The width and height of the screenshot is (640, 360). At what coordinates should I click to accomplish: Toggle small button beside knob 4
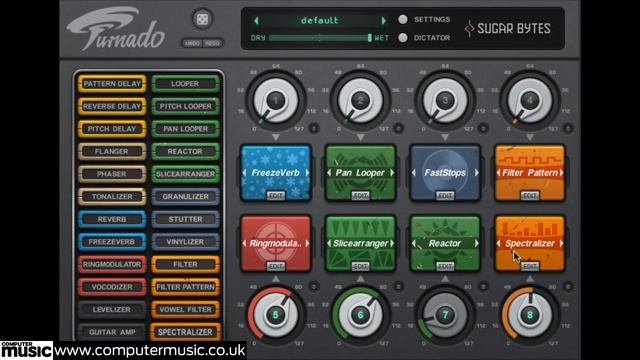[x=568, y=128]
